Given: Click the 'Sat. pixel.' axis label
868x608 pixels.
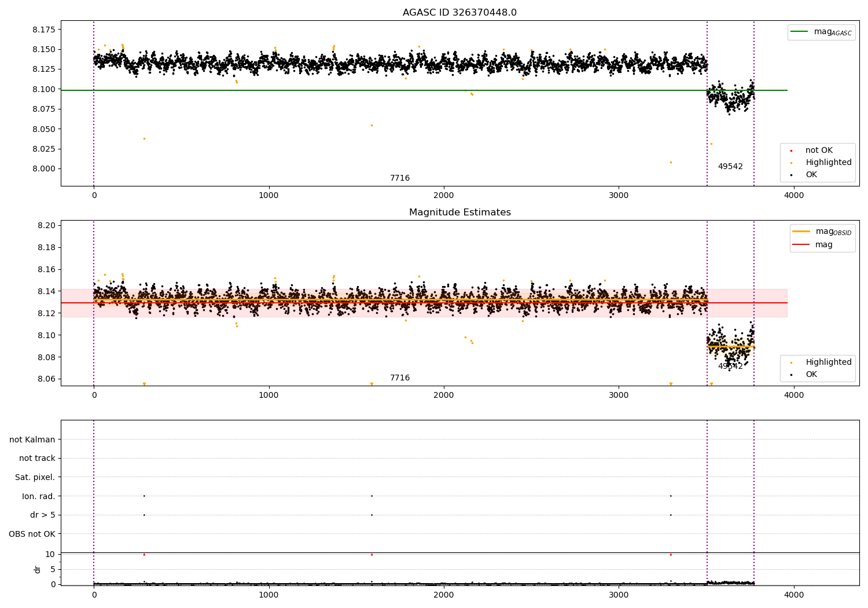Looking at the screenshot, I should (35, 478).
